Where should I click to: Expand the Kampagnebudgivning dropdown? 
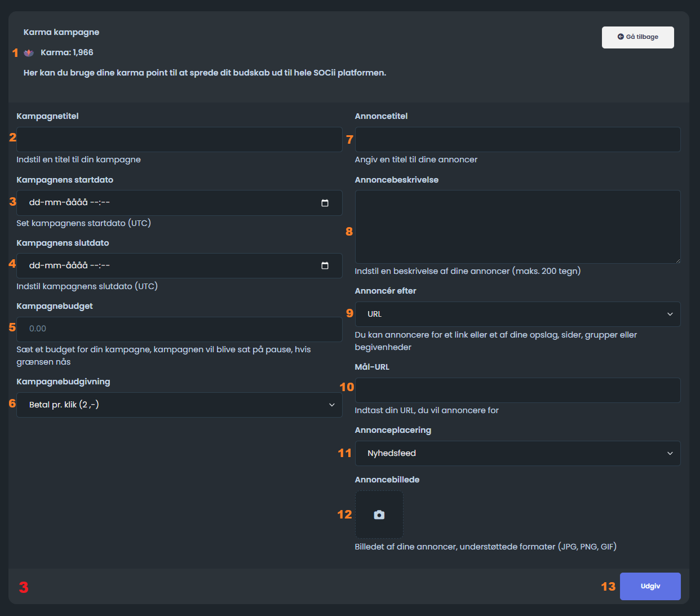pos(179,405)
